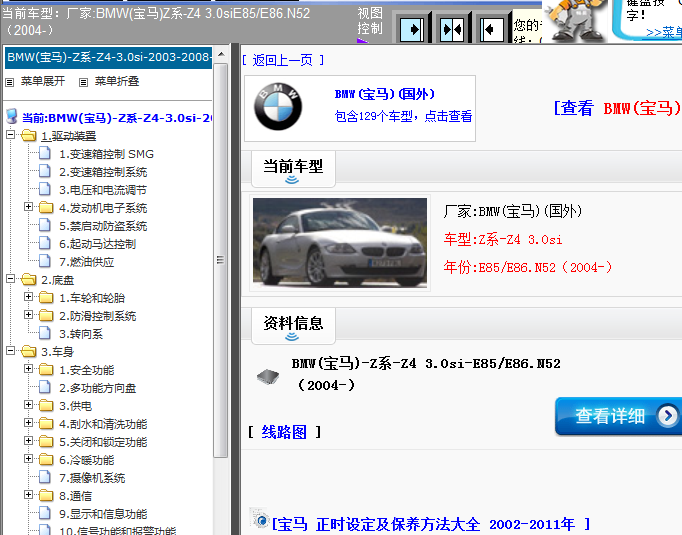Open 2.变速箱控制系统 tree item
The height and width of the screenshot is (535, 682).
[103, 172]
